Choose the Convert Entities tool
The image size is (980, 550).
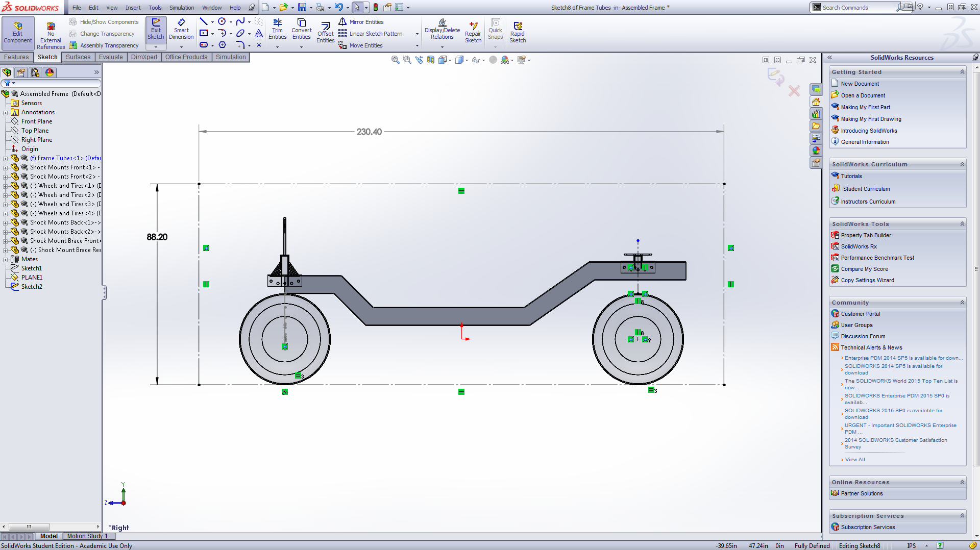pyautogui.click(x=301, y=29)
